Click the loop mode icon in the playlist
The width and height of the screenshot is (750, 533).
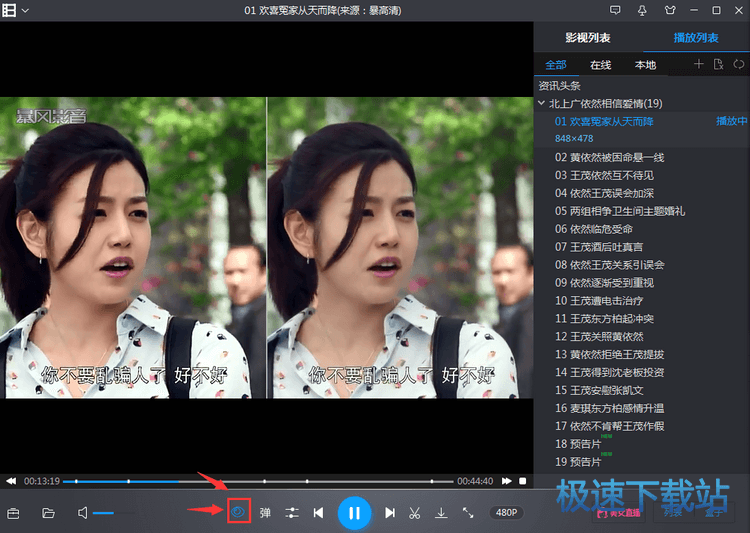[739, 64]
